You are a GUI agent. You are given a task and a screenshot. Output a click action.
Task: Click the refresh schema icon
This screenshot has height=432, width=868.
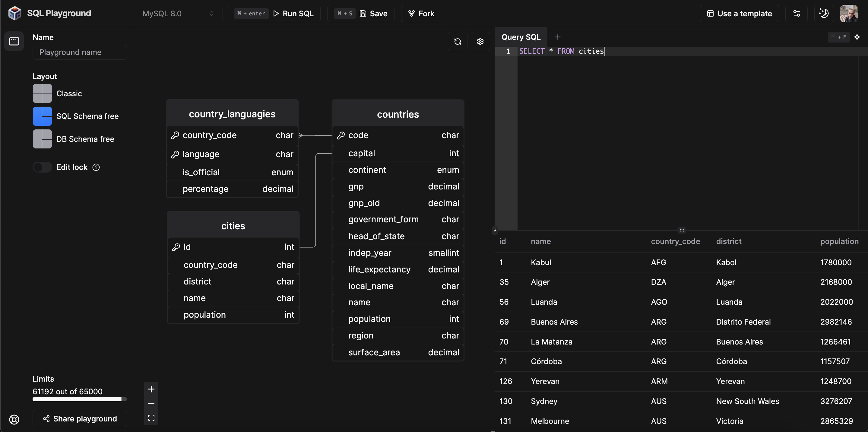[458, 41]
